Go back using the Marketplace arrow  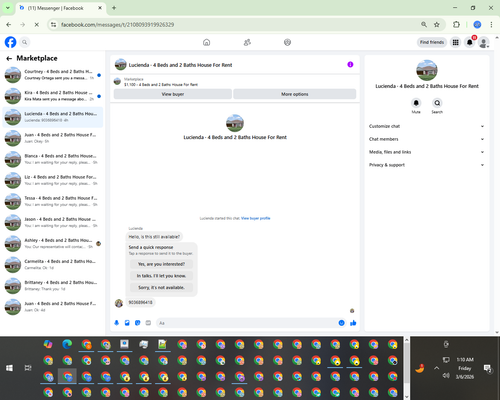click(9, 59)
